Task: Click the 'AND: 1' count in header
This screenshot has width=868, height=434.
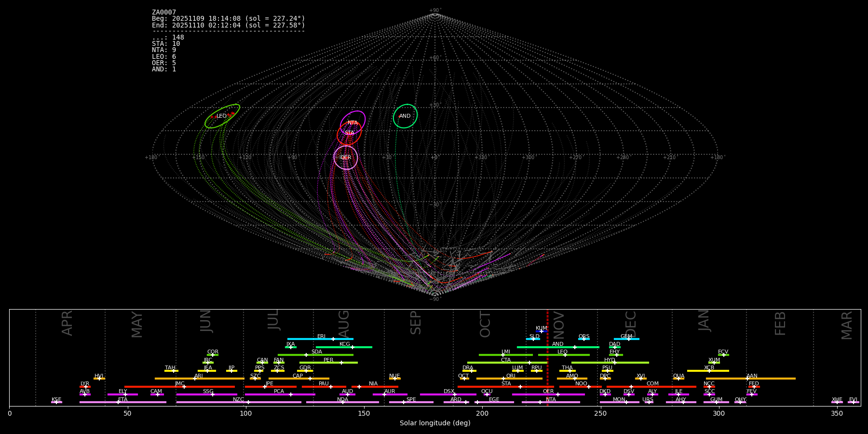Action: coord(164,69)
